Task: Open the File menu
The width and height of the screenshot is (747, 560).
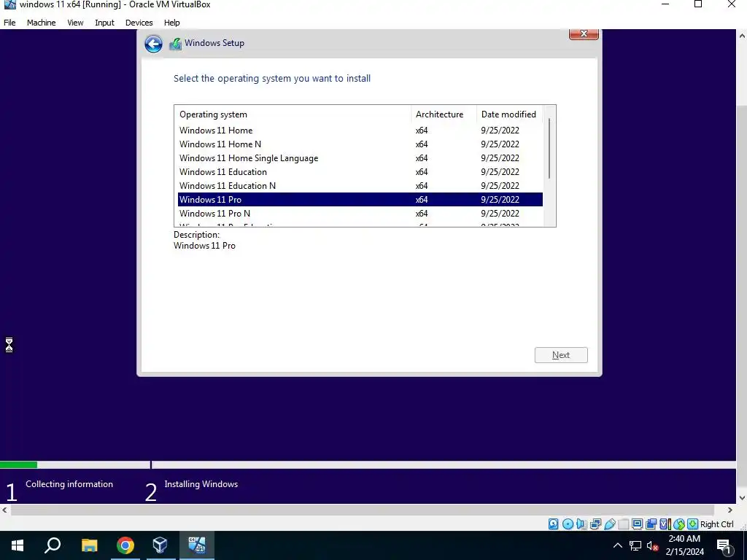Action: (9, 23)
